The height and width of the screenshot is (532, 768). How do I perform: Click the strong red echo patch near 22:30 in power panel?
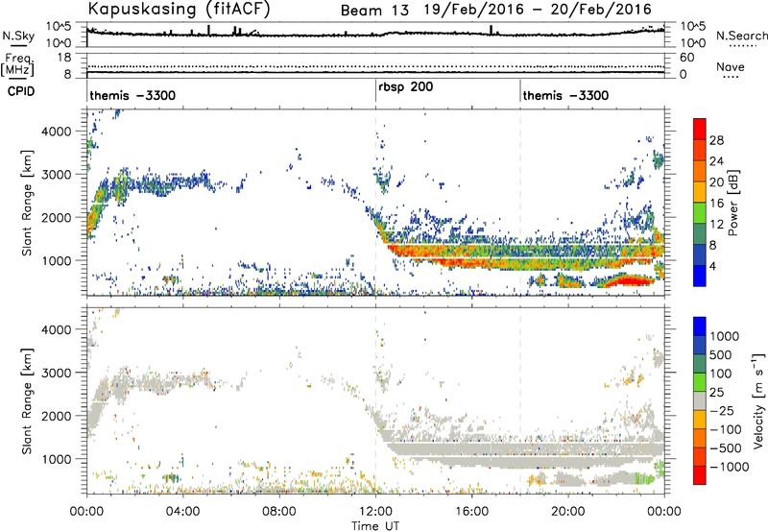click(x=630, y=280)
